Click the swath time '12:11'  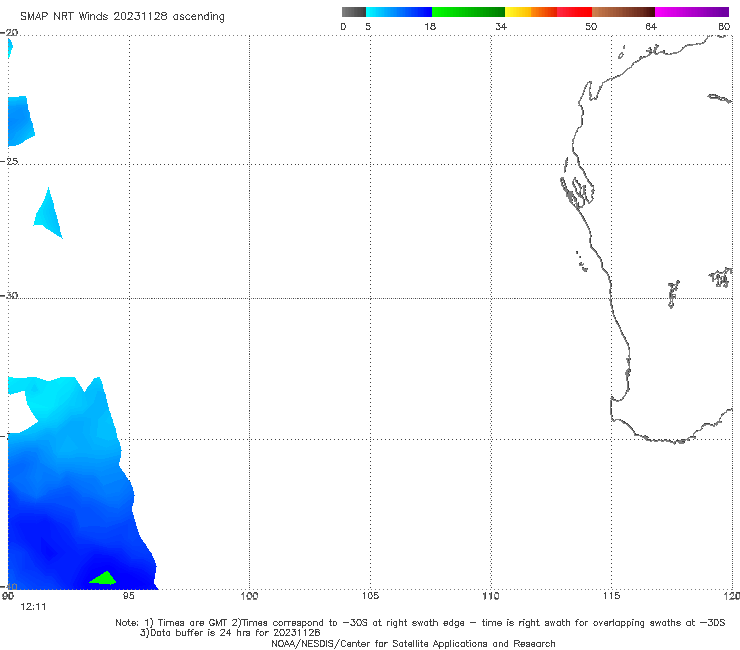(33, 607)
